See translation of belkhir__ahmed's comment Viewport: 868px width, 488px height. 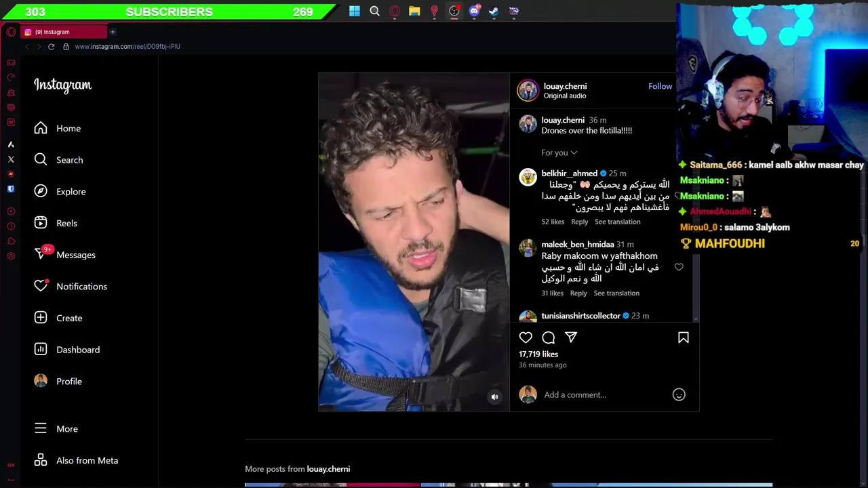[617, 222]
